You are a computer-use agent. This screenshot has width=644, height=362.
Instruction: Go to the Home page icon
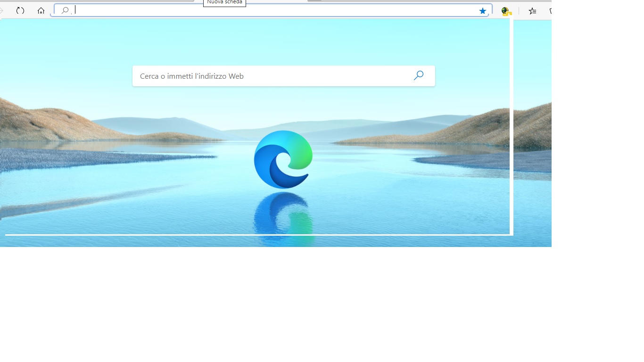coord(41,10)
